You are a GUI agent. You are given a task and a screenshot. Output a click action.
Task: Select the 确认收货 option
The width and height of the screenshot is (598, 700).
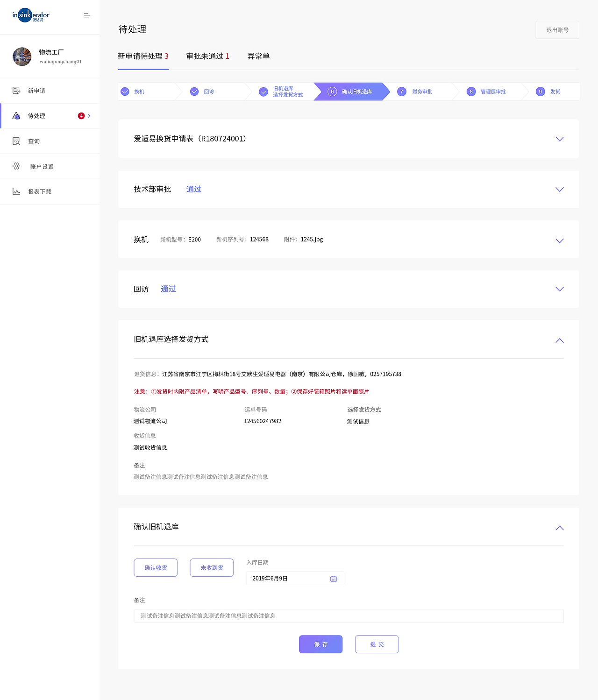156,568
